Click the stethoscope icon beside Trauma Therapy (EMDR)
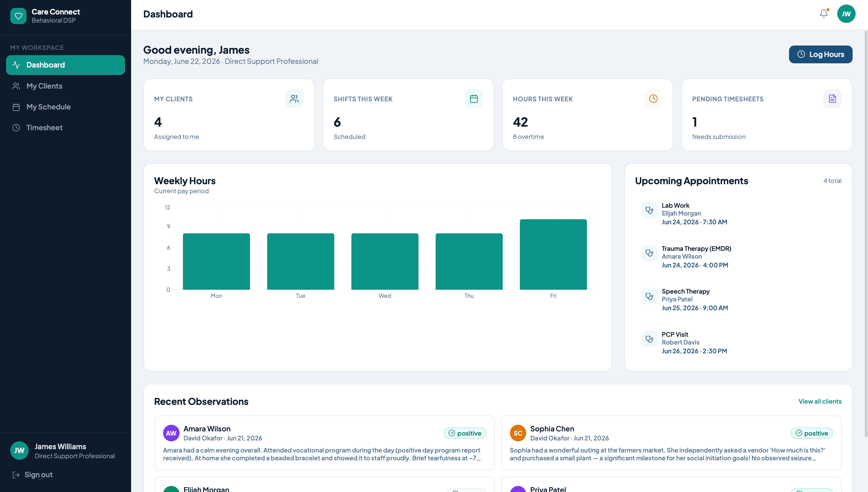868x492 pixels. click(x=649, y=253)
